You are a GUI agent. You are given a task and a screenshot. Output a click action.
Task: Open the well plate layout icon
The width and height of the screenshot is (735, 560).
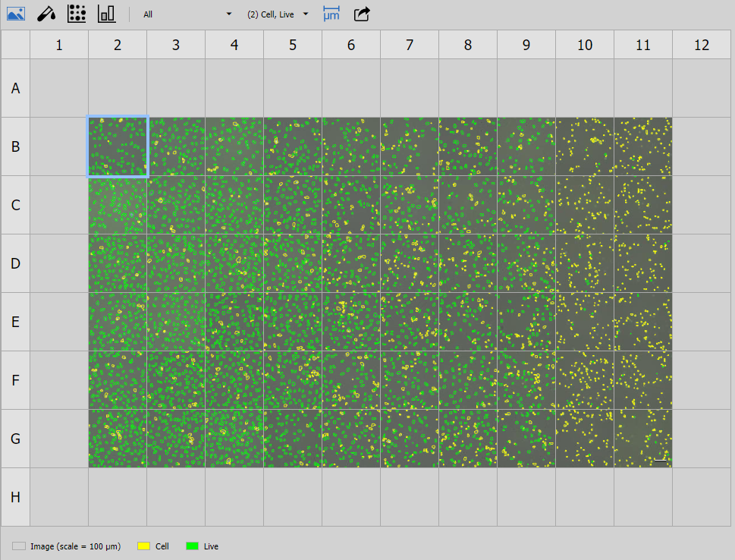click(77, 14)
